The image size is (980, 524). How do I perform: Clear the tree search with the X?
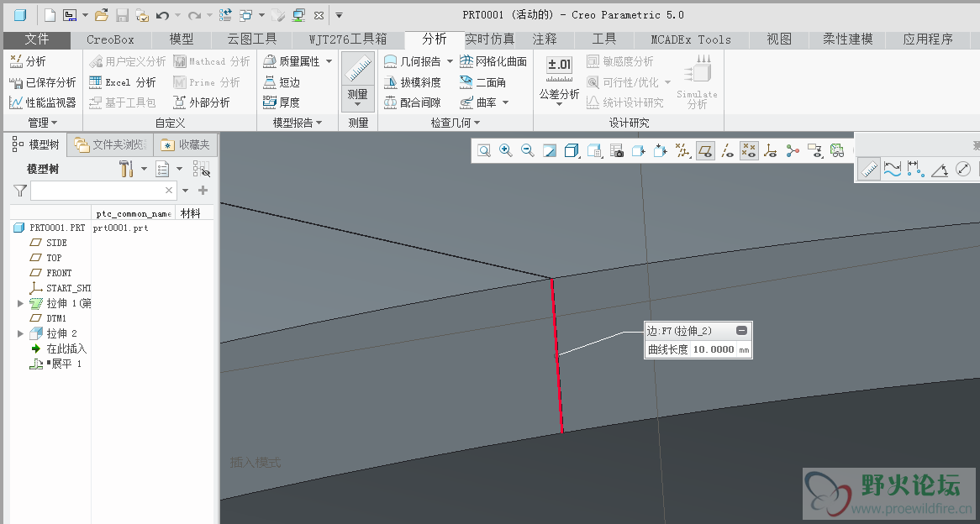[169, 191]
